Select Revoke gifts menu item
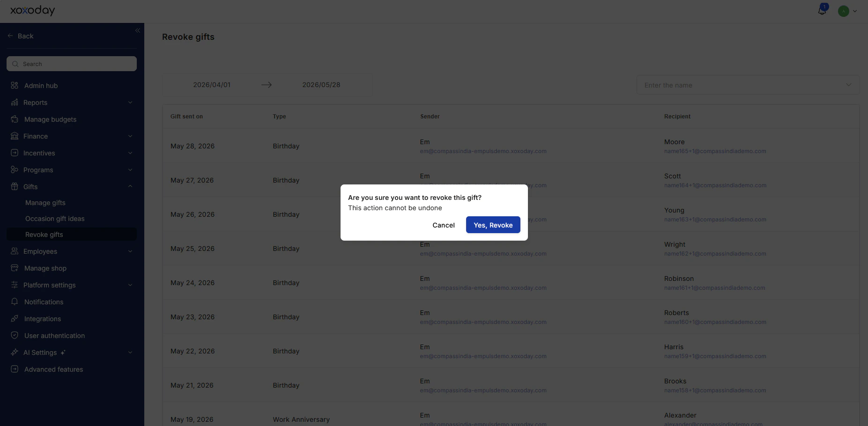 click(72, 235)
